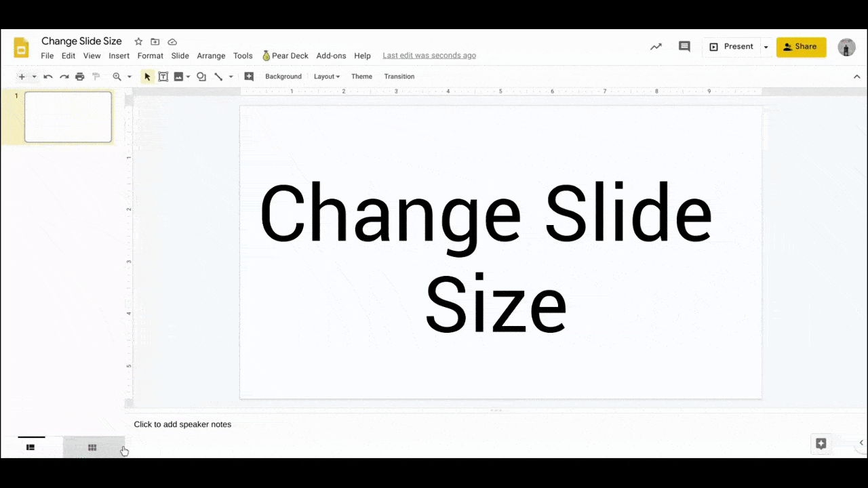The image size is (868, 488).
Task: Move presentation using the folder icon
Action: (x=155, y=41)
